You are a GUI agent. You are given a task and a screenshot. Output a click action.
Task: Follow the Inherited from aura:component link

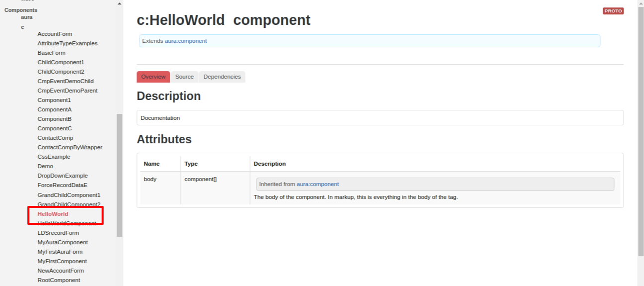click(317, 184)
